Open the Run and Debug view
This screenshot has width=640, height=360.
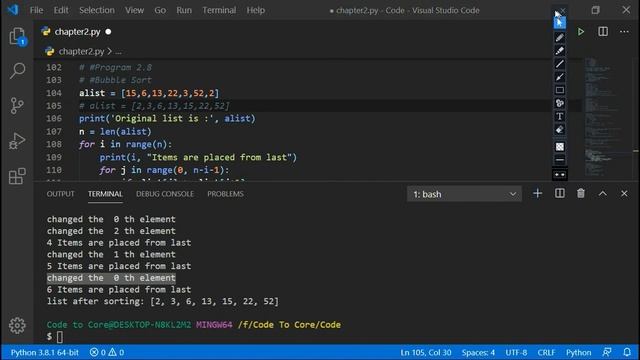pos(17,141)
